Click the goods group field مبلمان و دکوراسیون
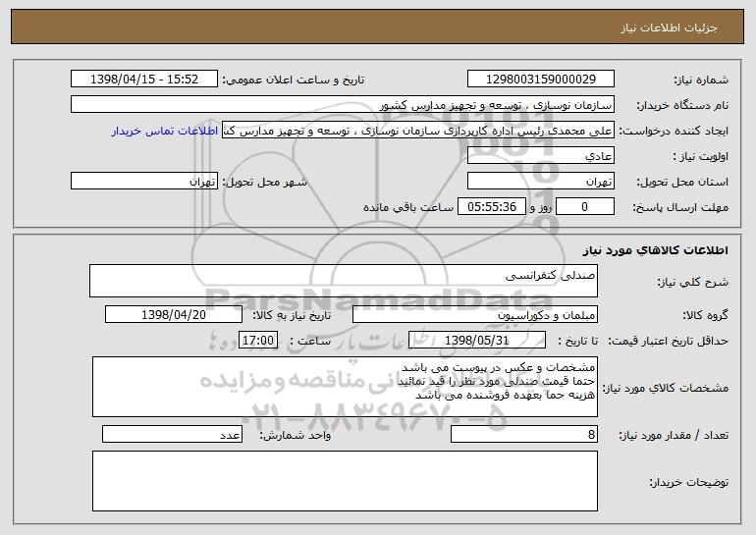This screenshot has height=535, width=756. [475, 315]
